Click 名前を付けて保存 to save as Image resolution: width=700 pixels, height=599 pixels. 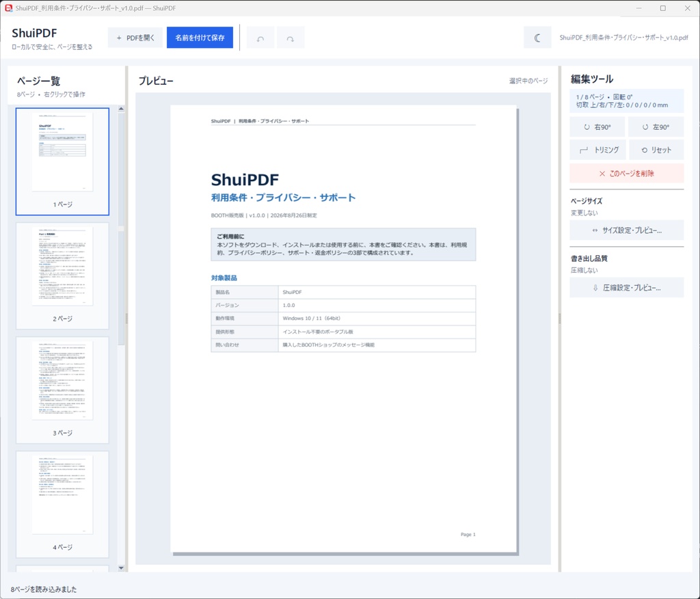point(200,38)
